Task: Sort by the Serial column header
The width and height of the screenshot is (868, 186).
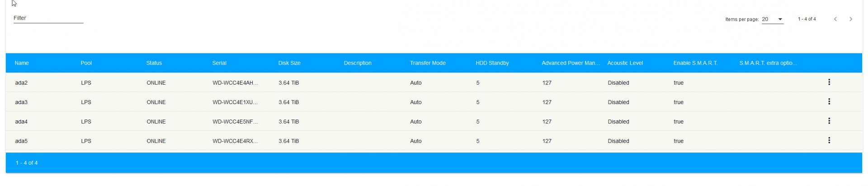Action: 219,63
